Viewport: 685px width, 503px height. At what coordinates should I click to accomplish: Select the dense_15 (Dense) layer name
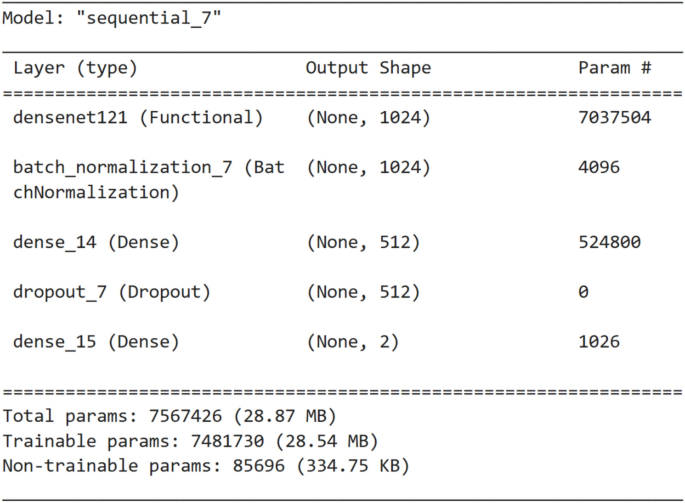[x=96, y=342]
